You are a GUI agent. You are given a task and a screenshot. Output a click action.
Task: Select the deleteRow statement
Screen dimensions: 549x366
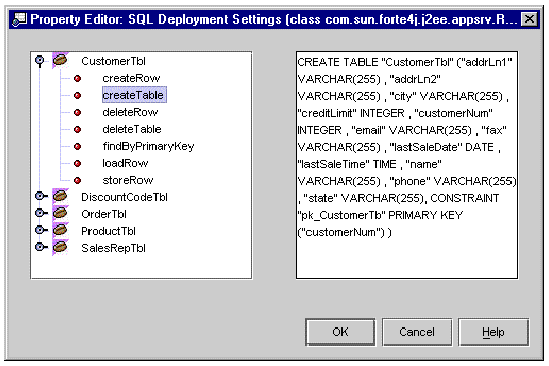click(130, 112)
